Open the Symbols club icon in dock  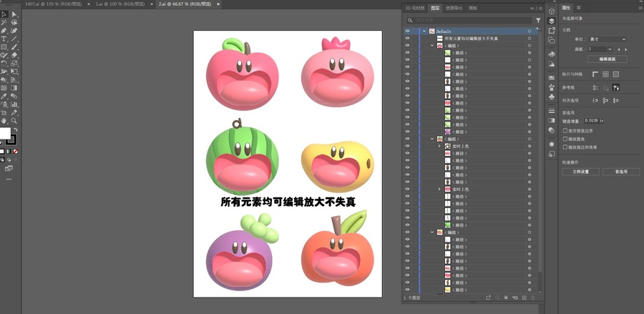tap(552, 97)
